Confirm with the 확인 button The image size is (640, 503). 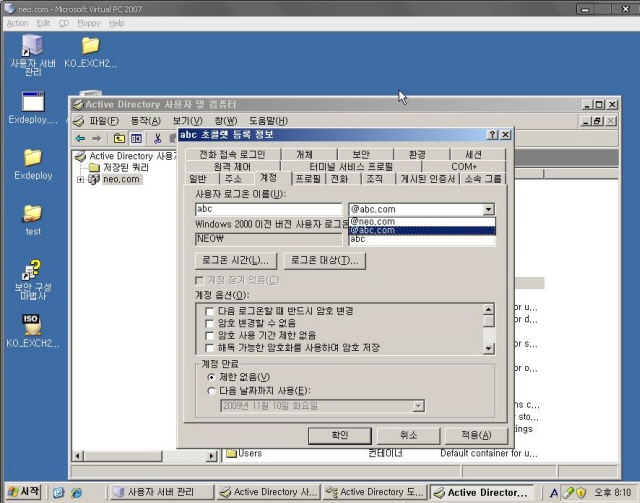tap(340, 436)
